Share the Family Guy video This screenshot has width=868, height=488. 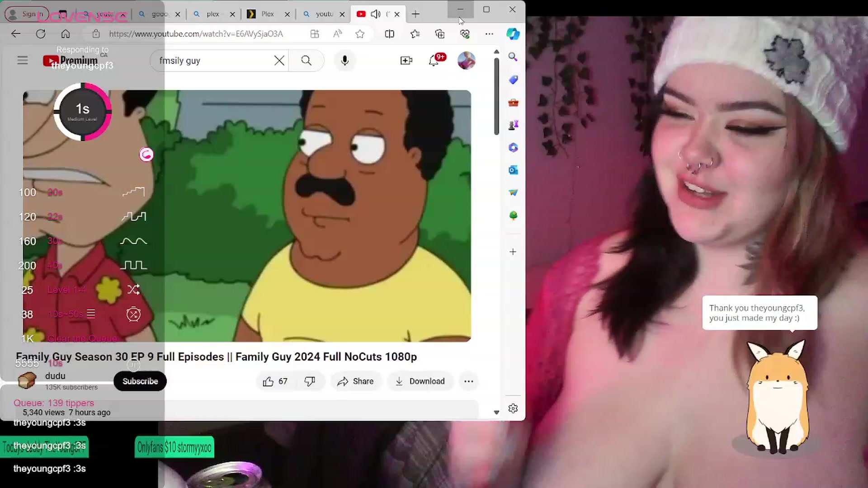(x=355, y=381)
